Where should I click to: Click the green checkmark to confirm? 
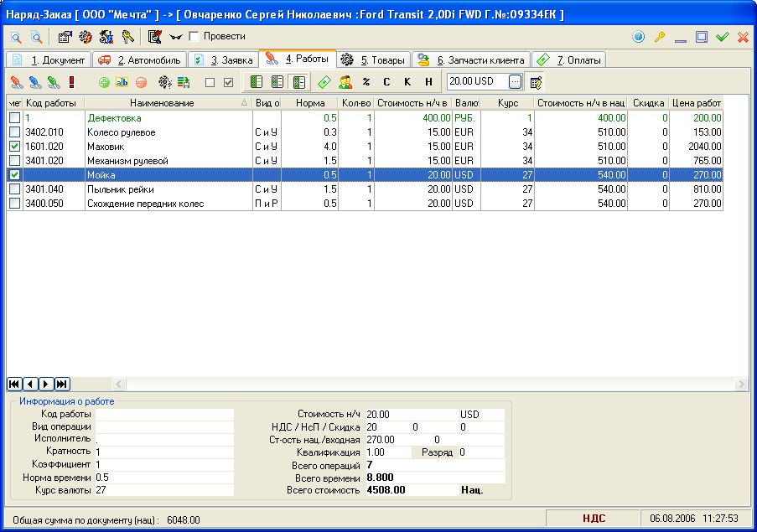pyautogui.click(x=722, y=37)
